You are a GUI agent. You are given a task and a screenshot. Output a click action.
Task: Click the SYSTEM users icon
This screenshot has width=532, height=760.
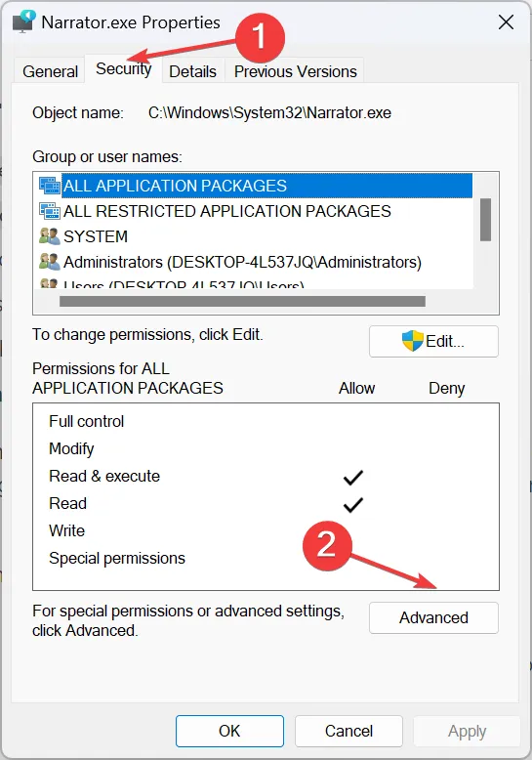point(50,236)
